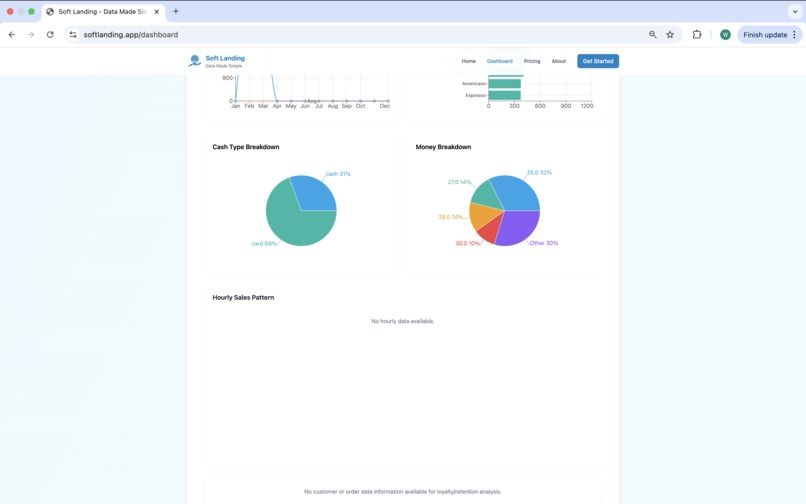Image resolution: width=806 pixels, height=504 pixels.
Task: Click 'No hourly data available.' message
Action: [x=402, y=321]
